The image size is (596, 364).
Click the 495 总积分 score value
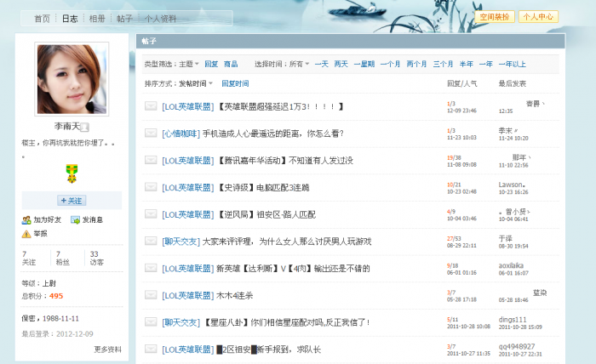(x=56, y=296)
